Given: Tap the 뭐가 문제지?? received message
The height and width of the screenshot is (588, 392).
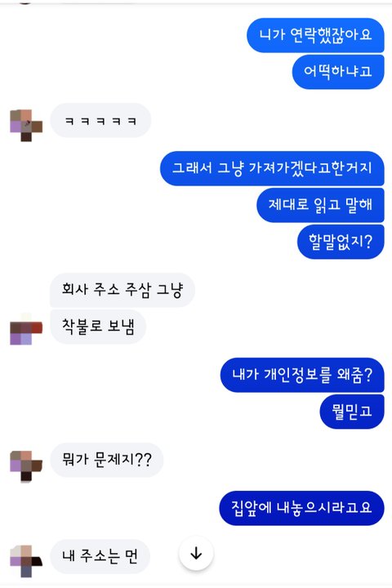Looking at the screenshot, I should 107,460.
